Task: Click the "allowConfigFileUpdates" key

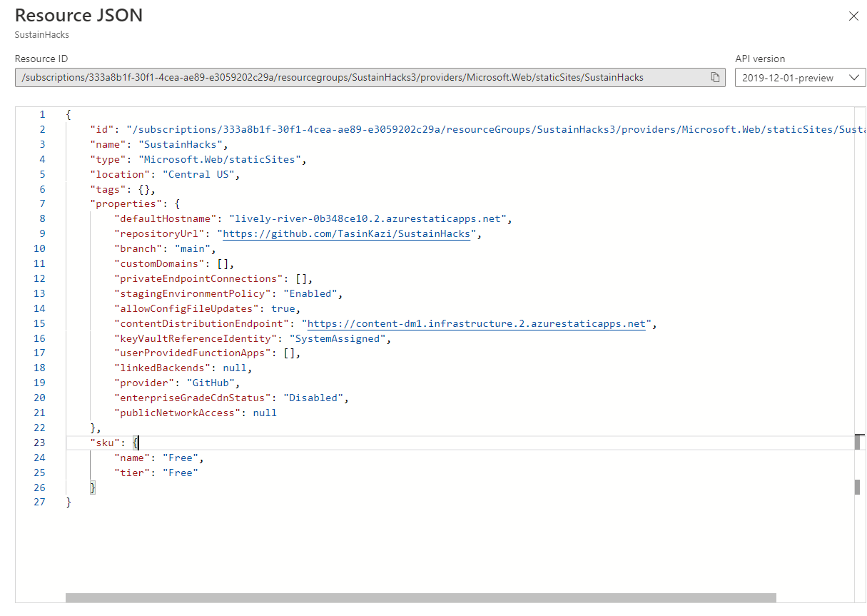Action: point(187,308)
